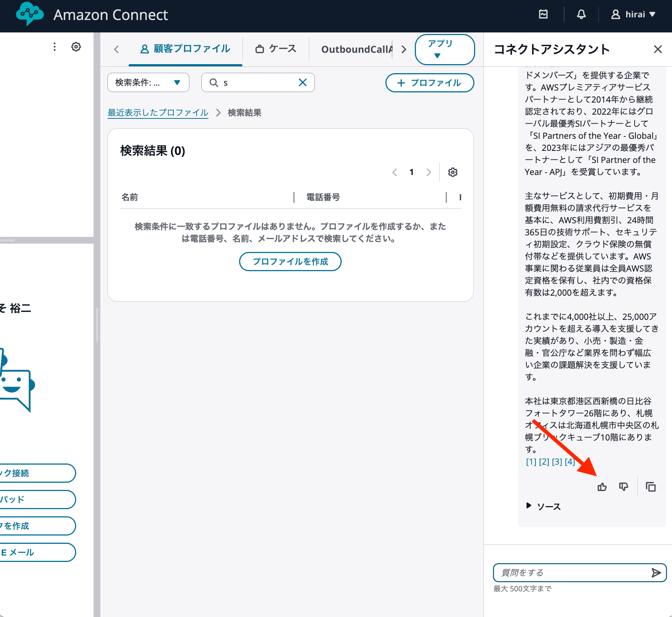Open 最近表示したプロファイル link
672x617 pixels.
point(158,112)
